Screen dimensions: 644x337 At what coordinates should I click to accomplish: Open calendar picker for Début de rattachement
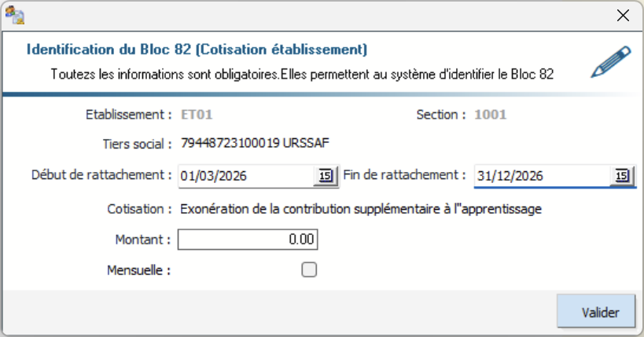pos(324,176)
